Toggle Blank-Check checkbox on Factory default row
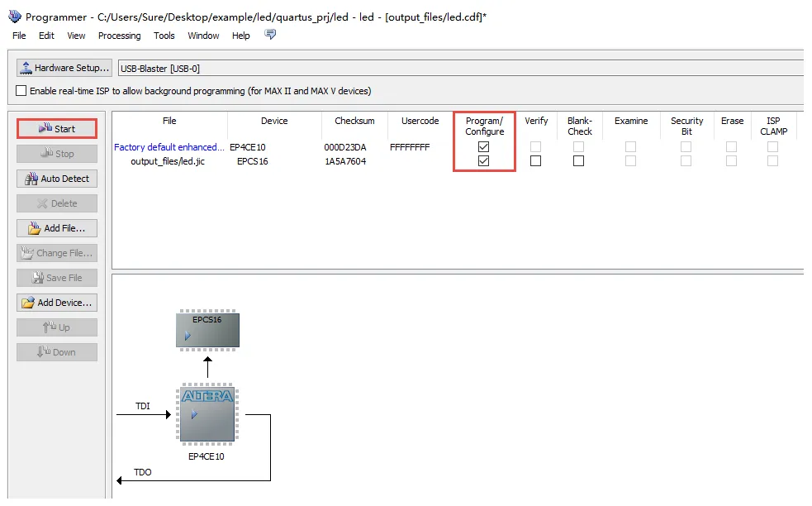812x506 pixels. tap(578, 146)
